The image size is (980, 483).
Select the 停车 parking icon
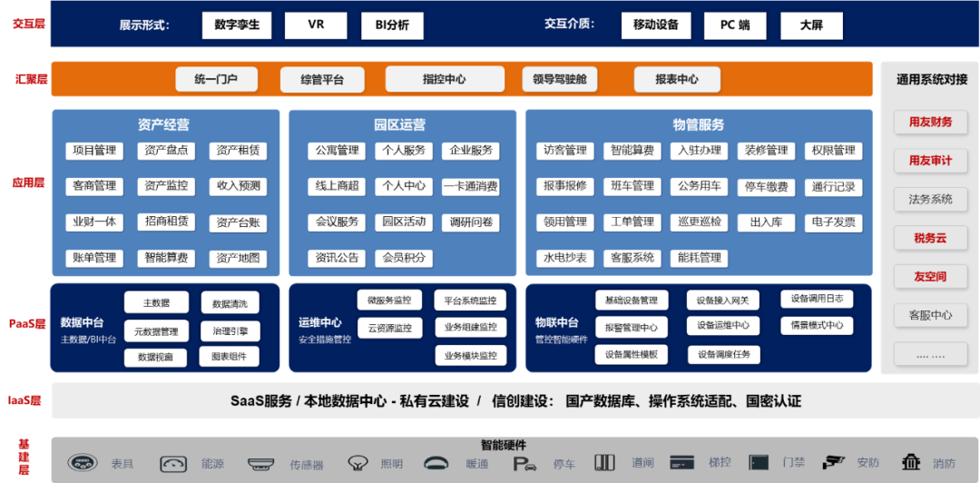click(525, 464)
